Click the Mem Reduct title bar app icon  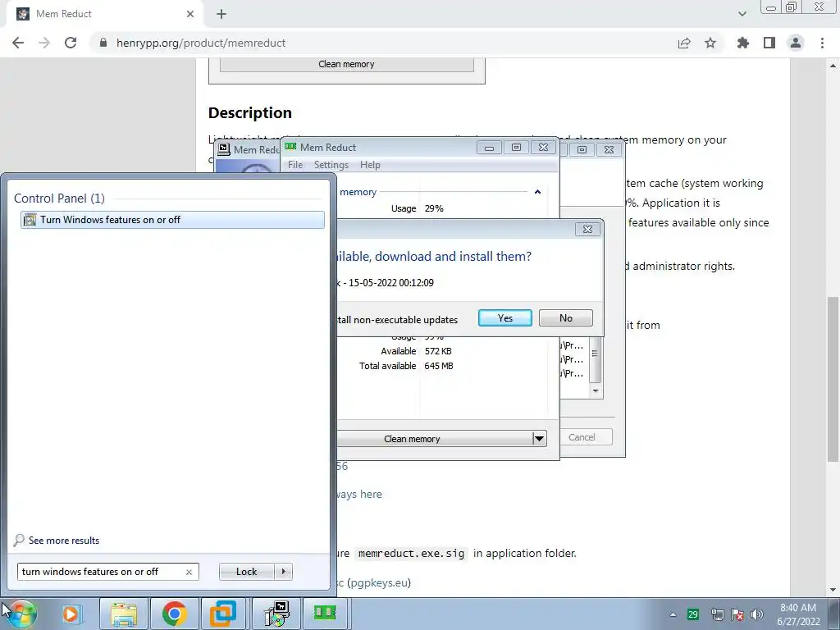pyautogui.click(x=290, y=147)
